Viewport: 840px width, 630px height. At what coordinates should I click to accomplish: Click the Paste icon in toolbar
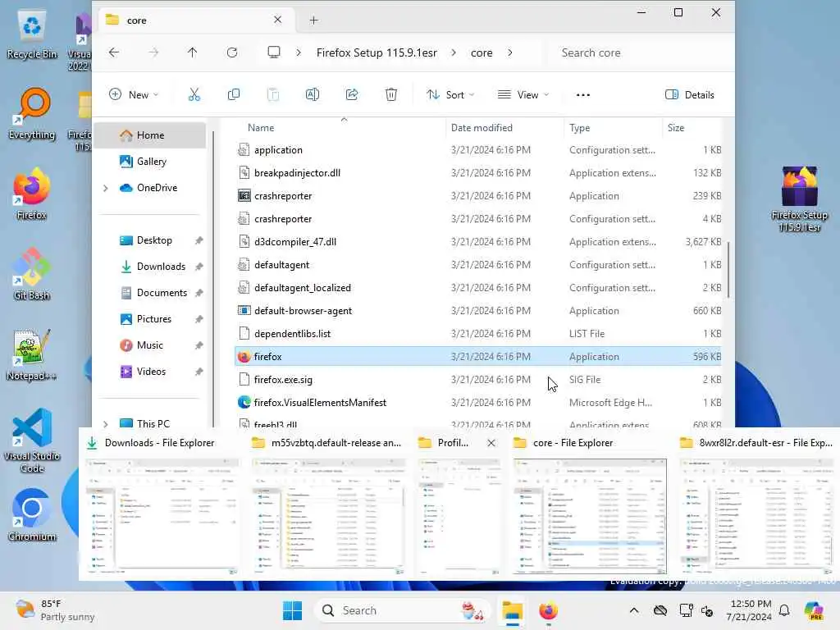[x=273, y=95]
